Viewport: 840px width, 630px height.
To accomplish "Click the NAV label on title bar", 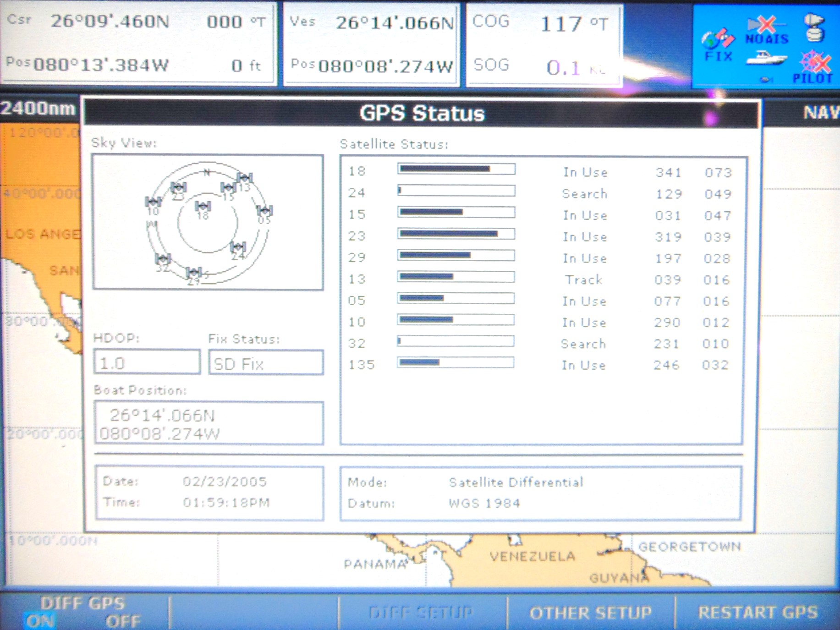I will [x=821, y=112].
